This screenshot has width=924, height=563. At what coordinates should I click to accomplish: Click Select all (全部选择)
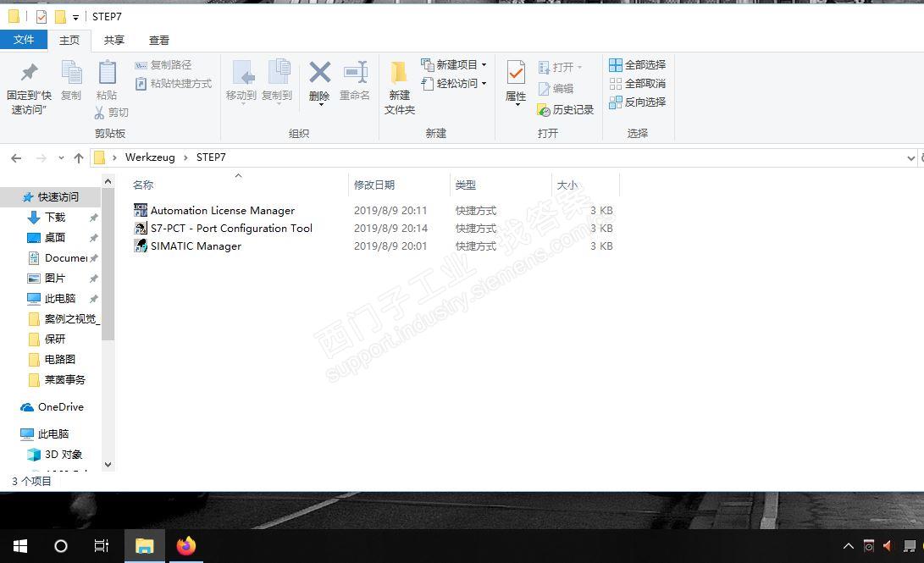click(x=637, y=65)
